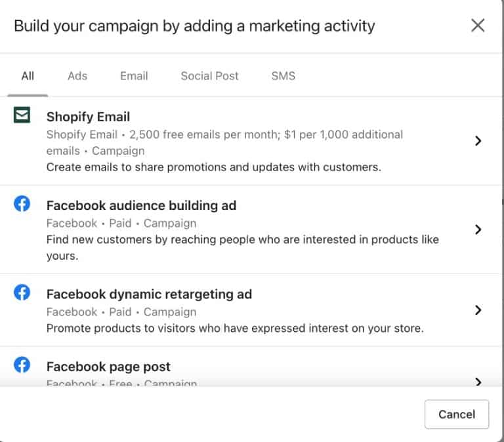Expand the Shopify Email chevron arrow

coord(478,141)
